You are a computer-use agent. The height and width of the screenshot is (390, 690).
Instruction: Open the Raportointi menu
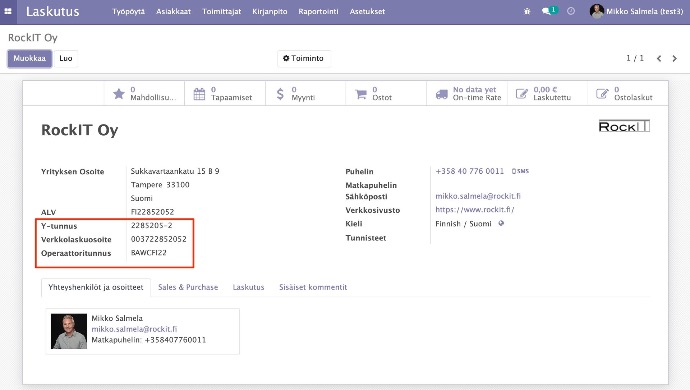(318, 11)
